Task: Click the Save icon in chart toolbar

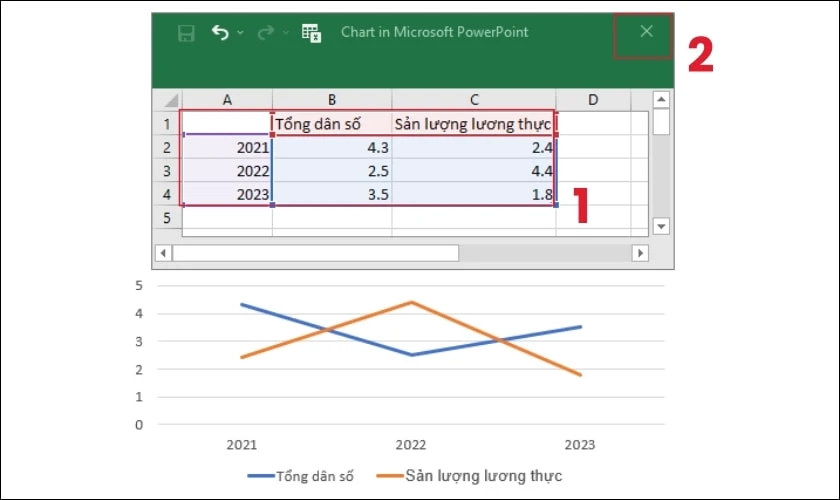Action: 186,33
